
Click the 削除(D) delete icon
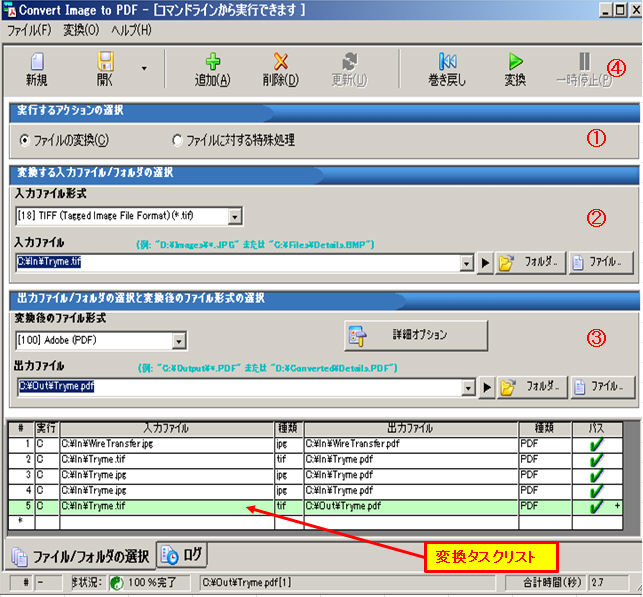click(280, 62)
